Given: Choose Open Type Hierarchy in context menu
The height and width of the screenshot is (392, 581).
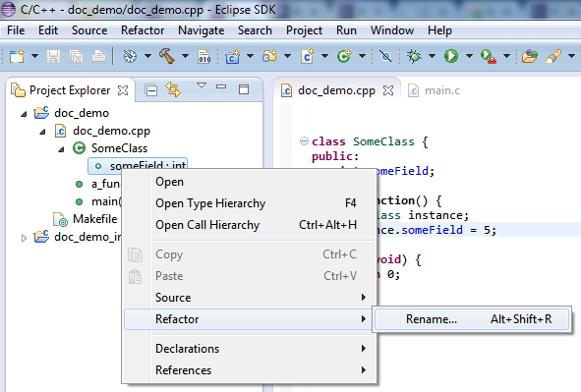Looking at the screenshot, I should (x=250, y=203).
